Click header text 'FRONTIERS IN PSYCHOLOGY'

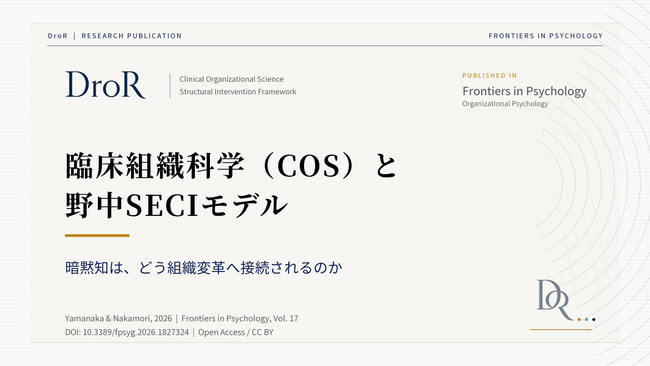tap(546, 36)
